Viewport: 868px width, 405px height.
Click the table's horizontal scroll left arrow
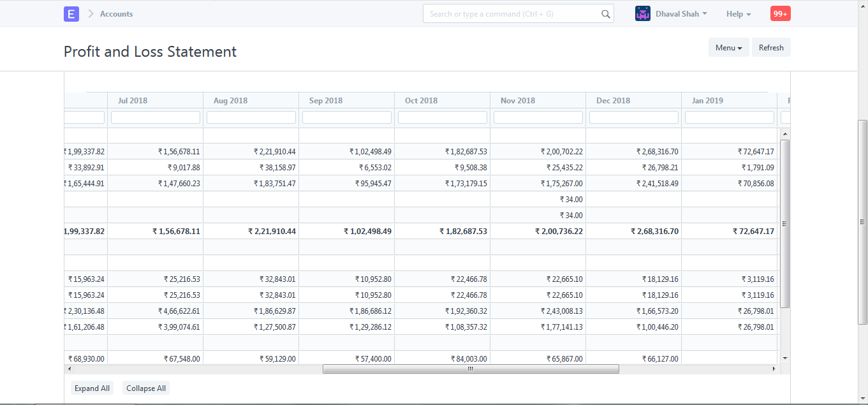click(70, 369)
